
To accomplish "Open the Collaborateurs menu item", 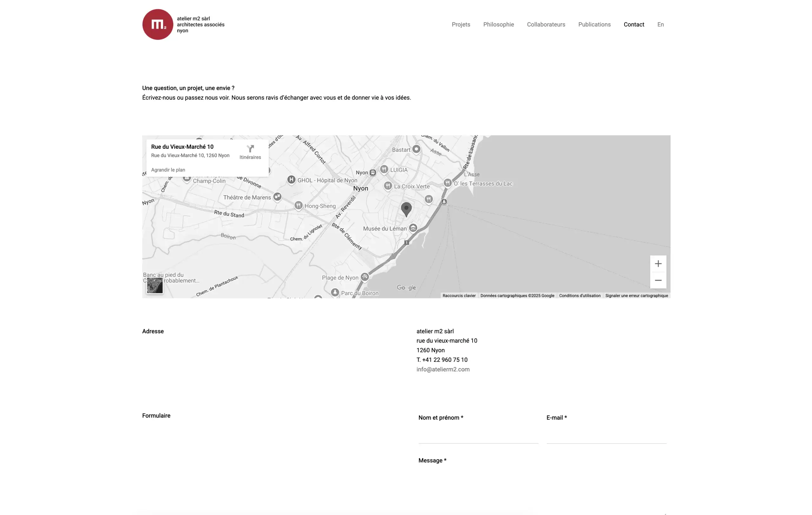I will pos(546,24).
